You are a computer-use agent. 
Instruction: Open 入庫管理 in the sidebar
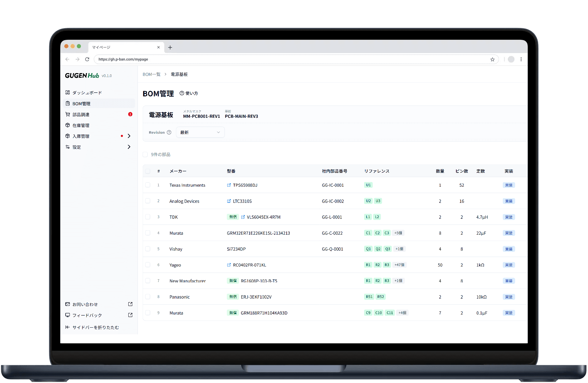point(99,136)
